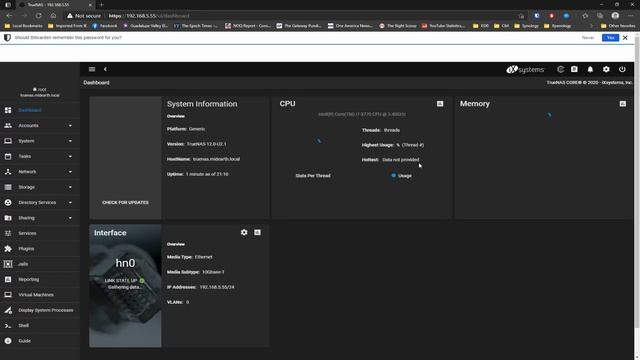The width and height of the screenshot is (640, 360).
Task: Click the Dashboard breadcrumb title
Action: (96, 82)
